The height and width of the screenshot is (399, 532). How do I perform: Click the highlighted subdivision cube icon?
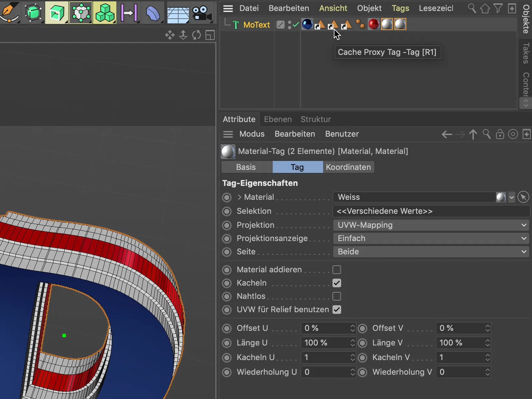tap(57, 13)
